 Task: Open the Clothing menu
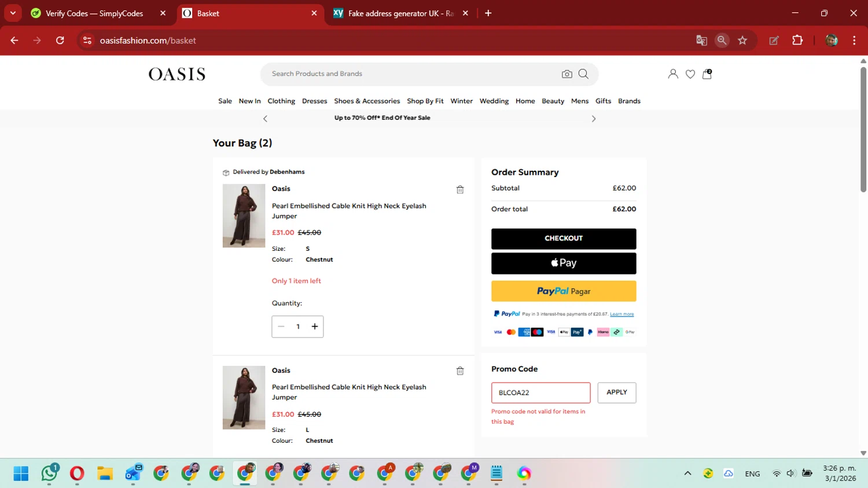(x=281, y=101)
